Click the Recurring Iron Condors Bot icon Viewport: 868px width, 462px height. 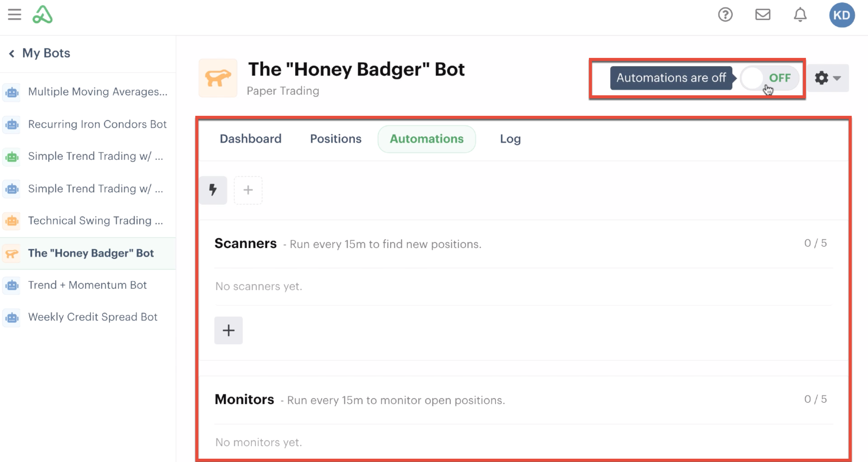click(12, 125)
